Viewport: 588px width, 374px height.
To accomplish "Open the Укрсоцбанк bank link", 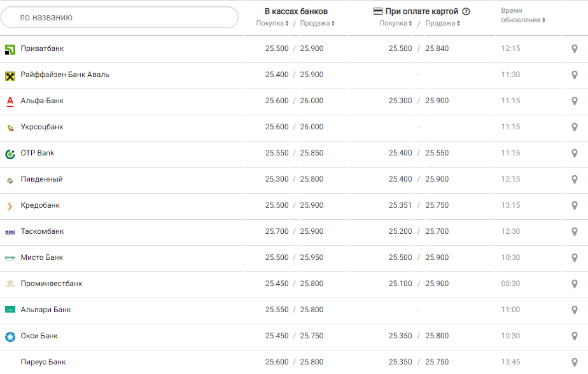I will click(x=42, y=127).
